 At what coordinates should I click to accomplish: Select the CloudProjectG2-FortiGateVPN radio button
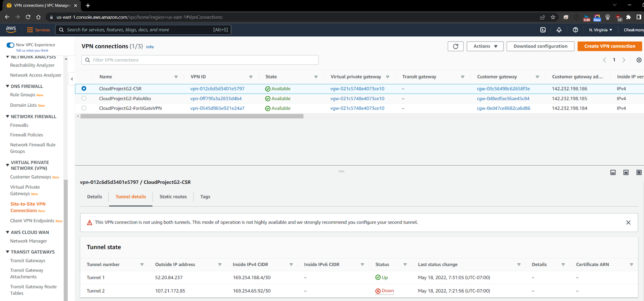(x=84, y=108)
